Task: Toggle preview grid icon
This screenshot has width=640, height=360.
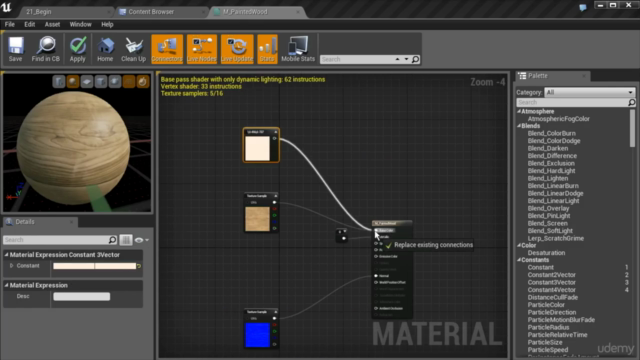Action: click(129, 82)
